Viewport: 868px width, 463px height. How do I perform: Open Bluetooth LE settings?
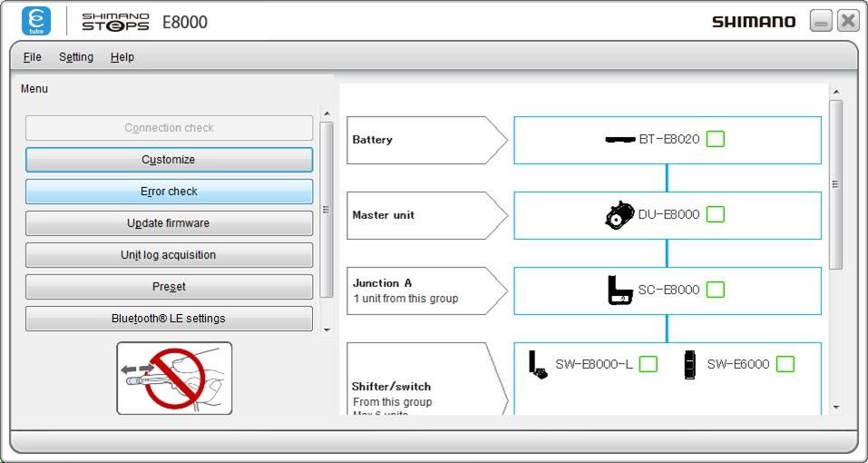[169, 319]
